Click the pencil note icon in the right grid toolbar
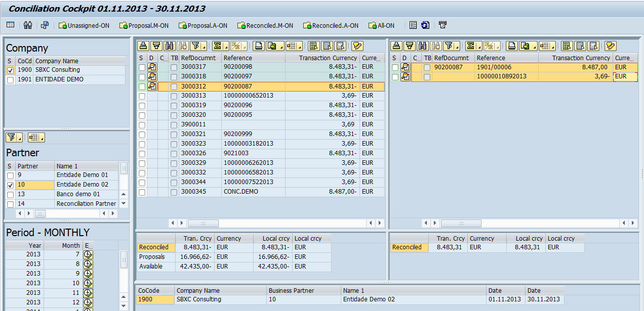644x311 pixels. 610,46
